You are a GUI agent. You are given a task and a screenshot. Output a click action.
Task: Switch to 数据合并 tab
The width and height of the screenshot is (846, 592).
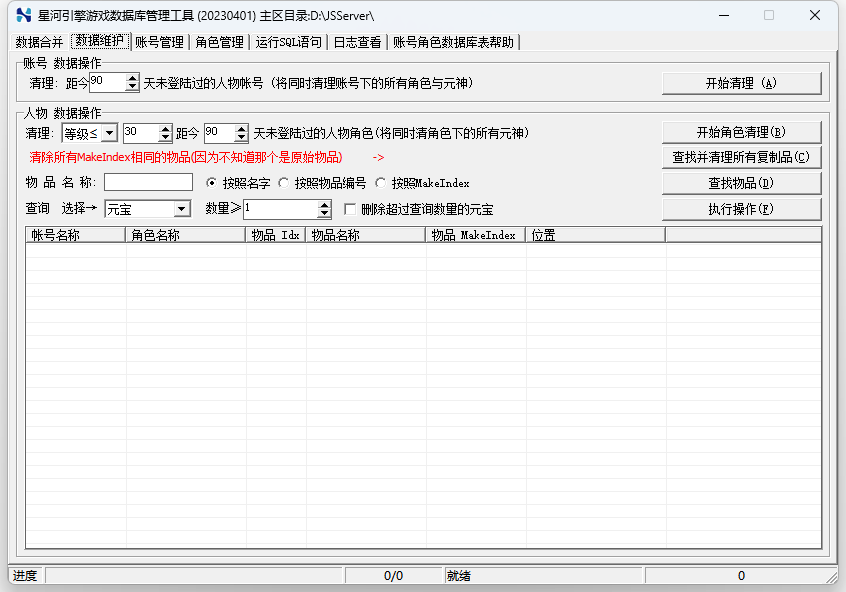click(39, 42)
